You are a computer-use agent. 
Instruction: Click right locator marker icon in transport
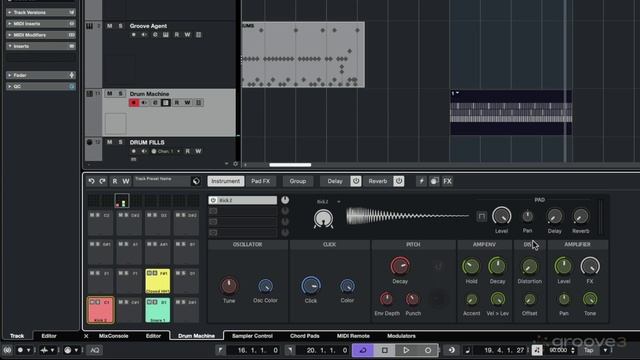pyautogui.click(x=289, y=350)
